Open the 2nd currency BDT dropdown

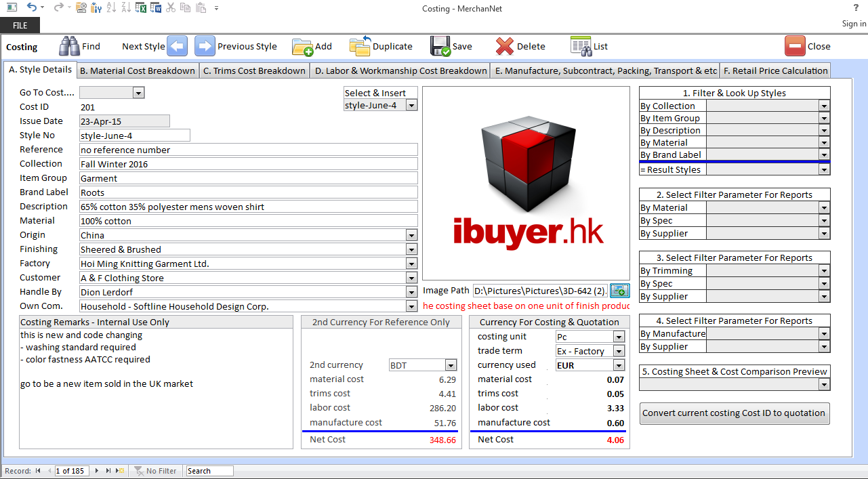click(x=451, y=365)
